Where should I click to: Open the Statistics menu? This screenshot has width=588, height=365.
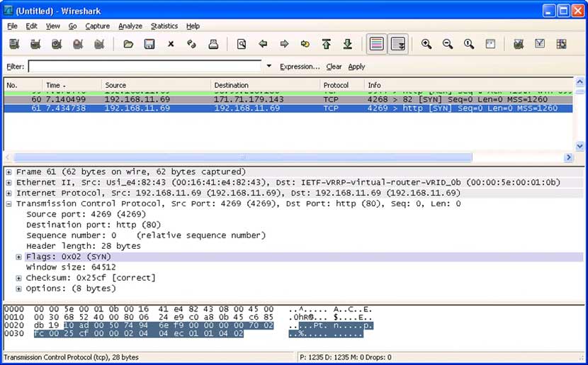(x=164, y=26)
